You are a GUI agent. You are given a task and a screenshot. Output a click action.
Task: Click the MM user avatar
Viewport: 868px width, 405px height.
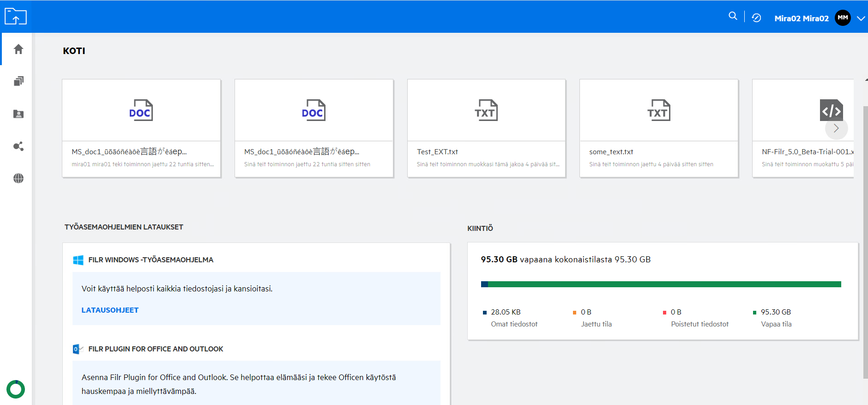[x=843, y=18]
